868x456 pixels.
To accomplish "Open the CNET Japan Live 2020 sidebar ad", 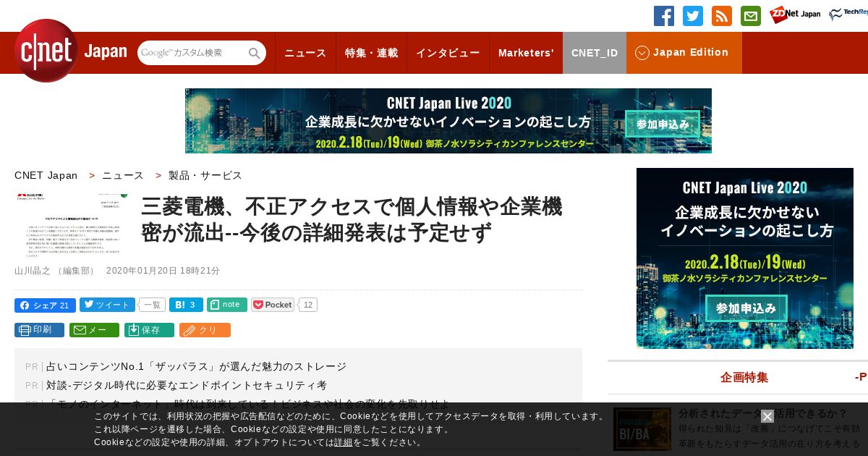I will [745, 258].
